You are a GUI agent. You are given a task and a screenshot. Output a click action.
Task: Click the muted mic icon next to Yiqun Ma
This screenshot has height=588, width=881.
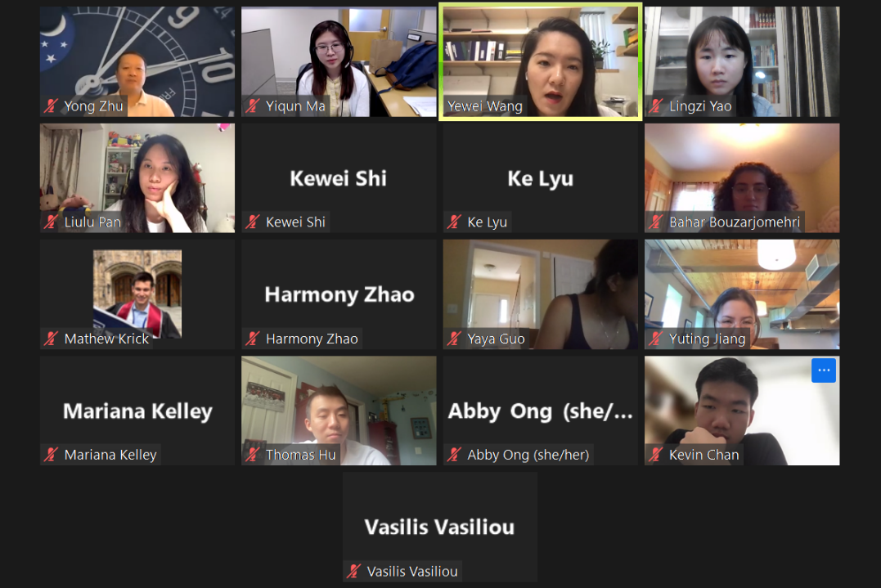pos(253,105)
